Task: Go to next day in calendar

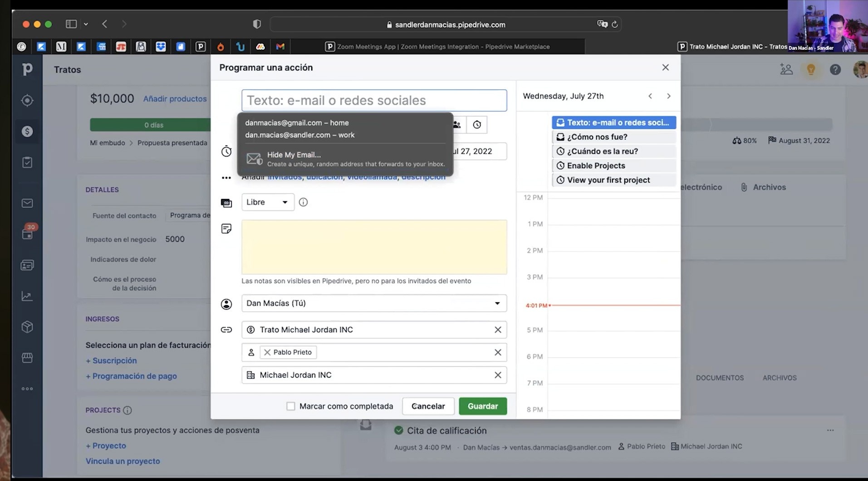Action: click(668, 96)
